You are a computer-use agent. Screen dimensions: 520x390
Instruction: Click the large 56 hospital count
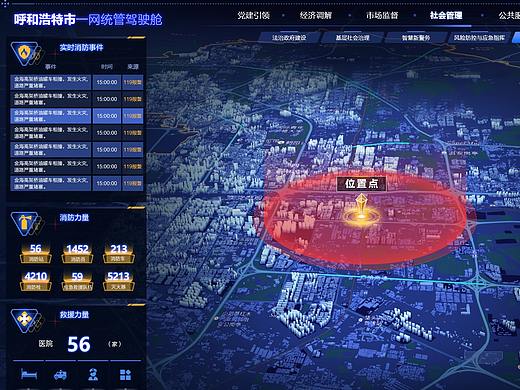point(79,344)
